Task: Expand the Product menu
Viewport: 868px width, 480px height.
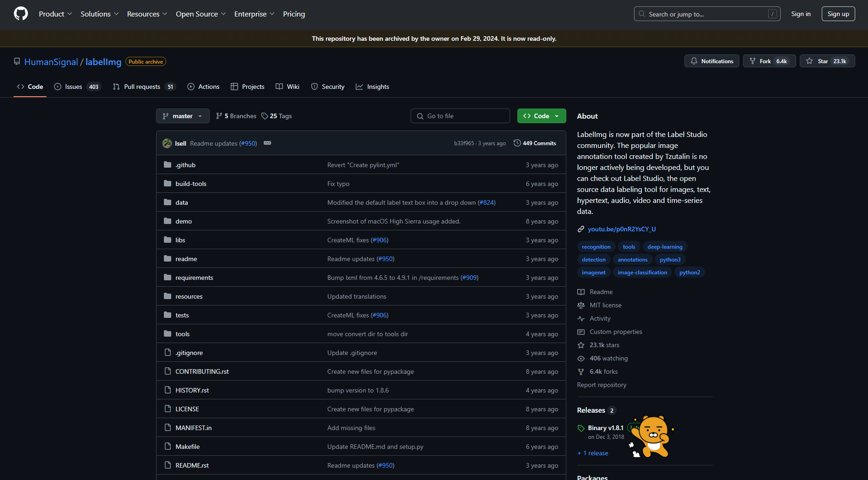Action: tap(55, 14)
